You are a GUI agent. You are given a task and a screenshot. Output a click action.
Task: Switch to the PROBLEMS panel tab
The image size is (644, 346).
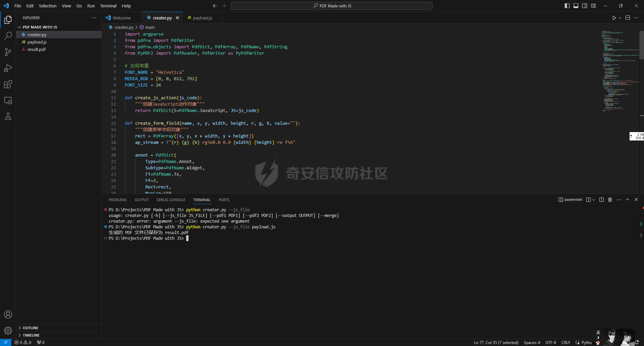tap(118, 200)
